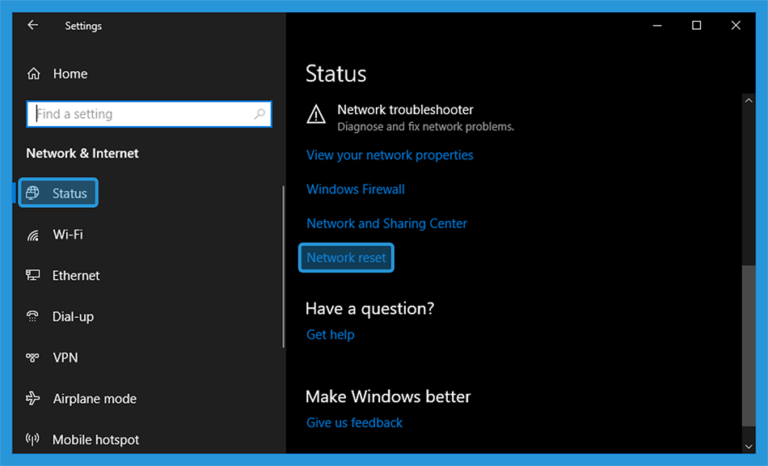
Task: Click the Network reset link
Action: coord(346,258)
